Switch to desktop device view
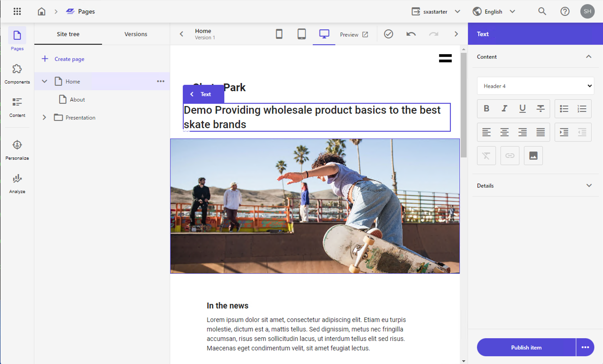This screenshot has height=364, width=603. click(324, 34)
